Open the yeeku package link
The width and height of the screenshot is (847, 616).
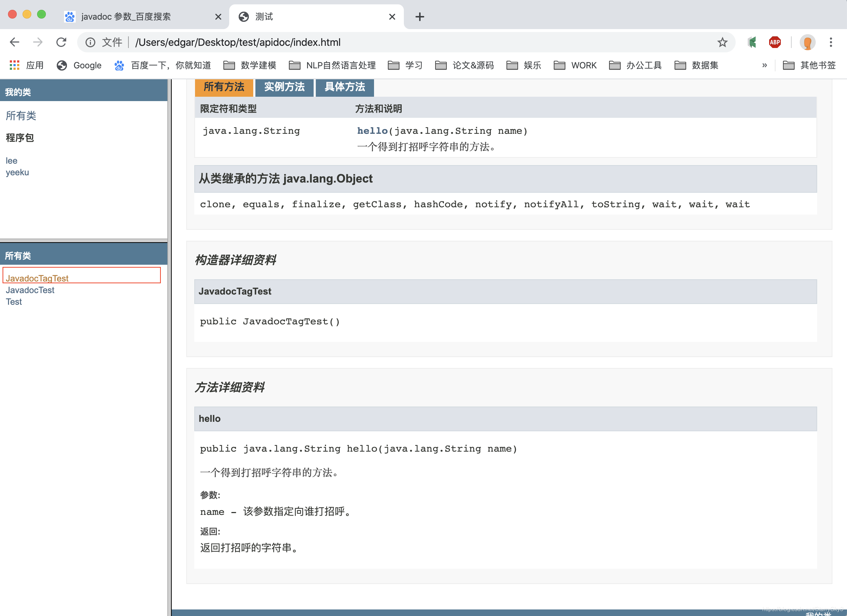(x=17, y=172)
